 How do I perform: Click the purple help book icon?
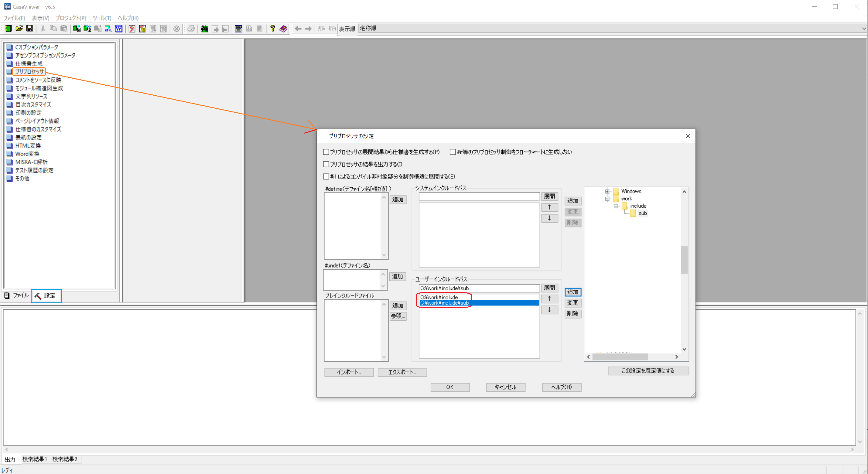283,29
